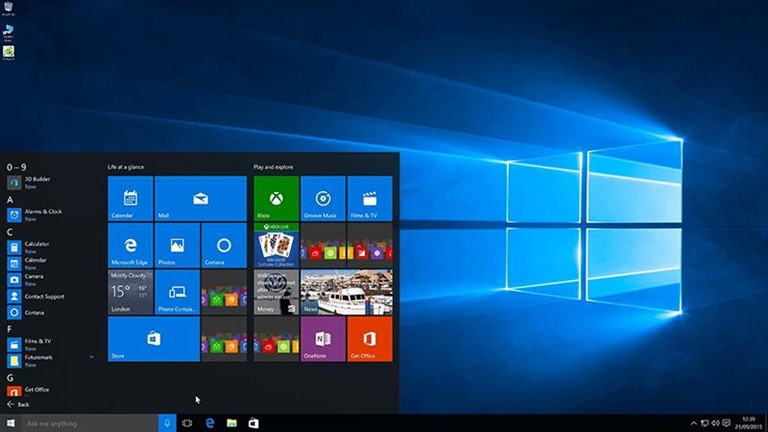Click the Windows Start button

click(10, 423)
